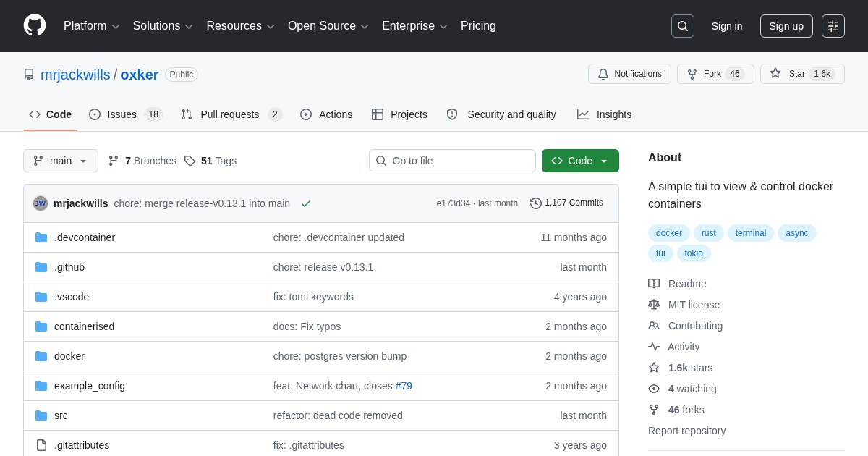Click the example_config folder icon
Image resolution: width=868 pixels, height=456 pixels.
pos(41,386)
